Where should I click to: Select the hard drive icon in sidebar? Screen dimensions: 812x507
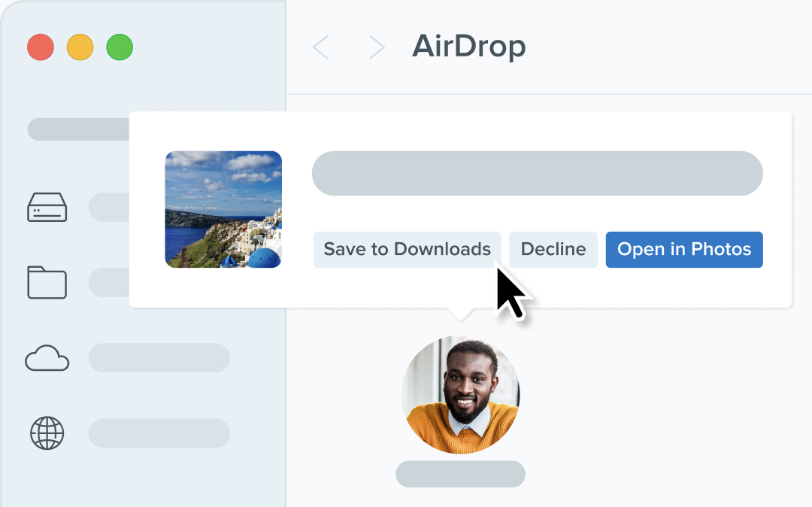pyautogui.click(x=47, y=207)
